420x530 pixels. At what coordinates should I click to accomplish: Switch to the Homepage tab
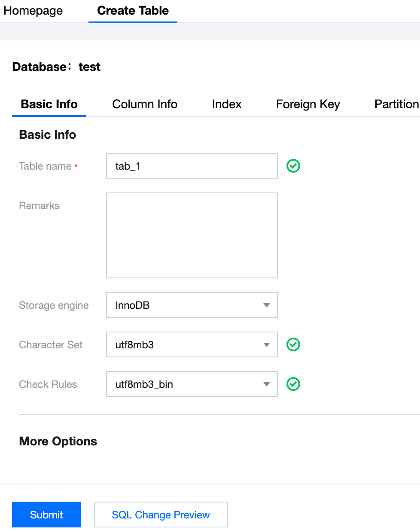tap(33, 11)
